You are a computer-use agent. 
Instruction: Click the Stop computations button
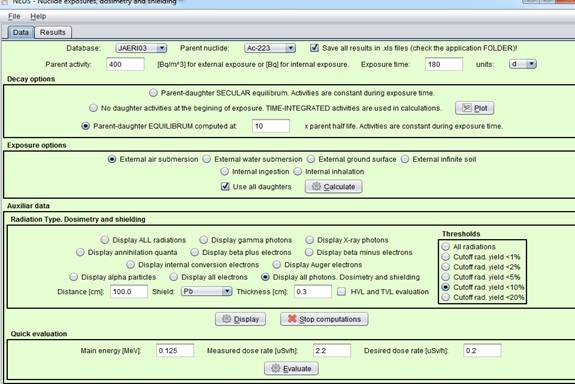point(324,319)
